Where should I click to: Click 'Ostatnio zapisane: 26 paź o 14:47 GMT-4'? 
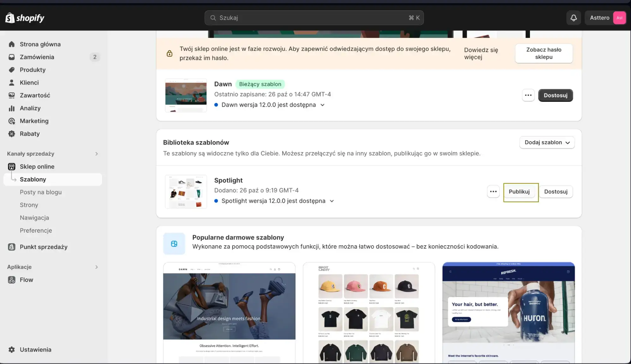click(272, 94)
